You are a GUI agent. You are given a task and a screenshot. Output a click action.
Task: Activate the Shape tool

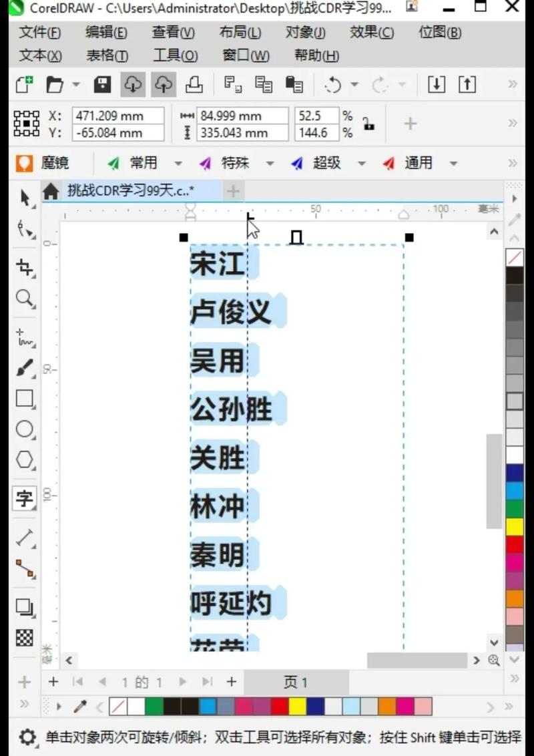click(x=24, y=230)
